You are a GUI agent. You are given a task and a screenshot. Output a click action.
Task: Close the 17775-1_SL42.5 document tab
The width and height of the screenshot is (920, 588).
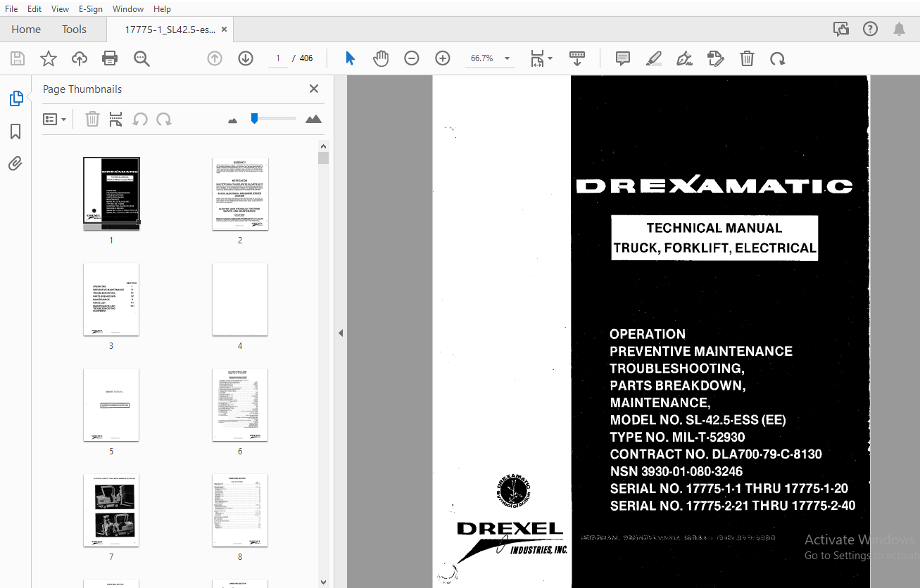click(224, 30)
